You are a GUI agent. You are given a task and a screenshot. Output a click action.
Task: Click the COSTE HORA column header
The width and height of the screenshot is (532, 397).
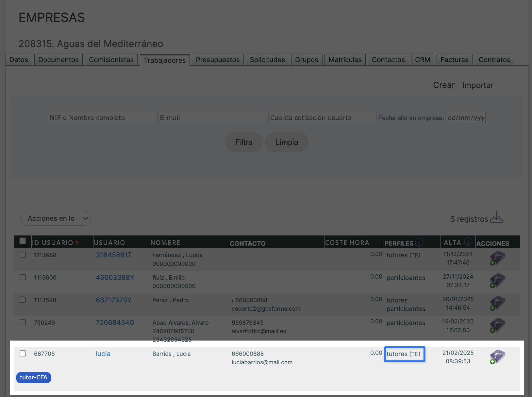click(x=347, y=243)
